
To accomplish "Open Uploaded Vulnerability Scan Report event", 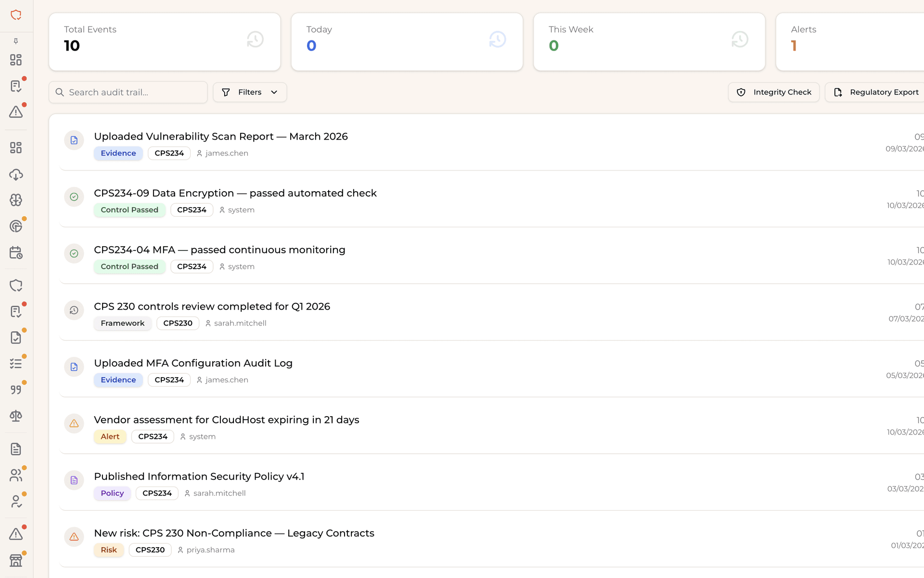I will coord(492,143).
